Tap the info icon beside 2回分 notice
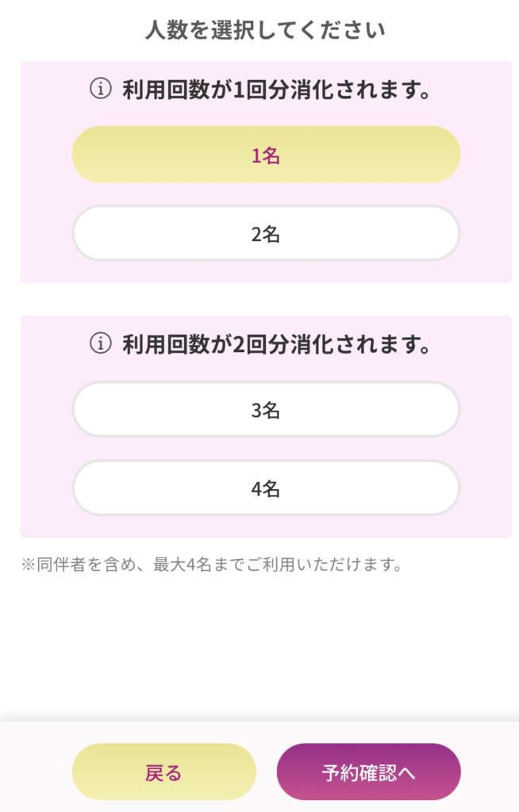 click(101, 343)
